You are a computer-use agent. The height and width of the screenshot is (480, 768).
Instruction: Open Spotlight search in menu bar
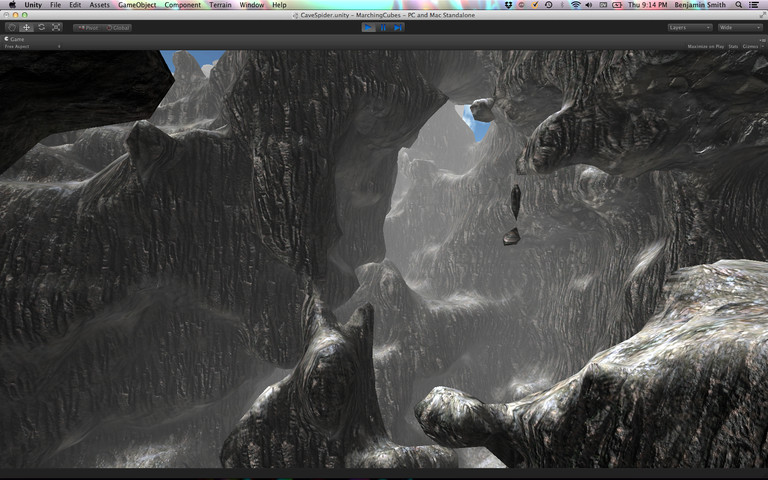tap(739, 5)
